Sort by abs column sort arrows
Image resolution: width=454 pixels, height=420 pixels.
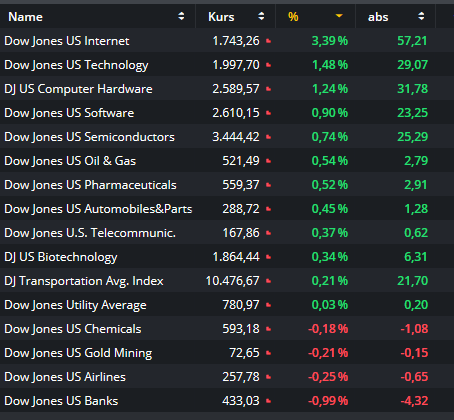click(x=421, y=16)
